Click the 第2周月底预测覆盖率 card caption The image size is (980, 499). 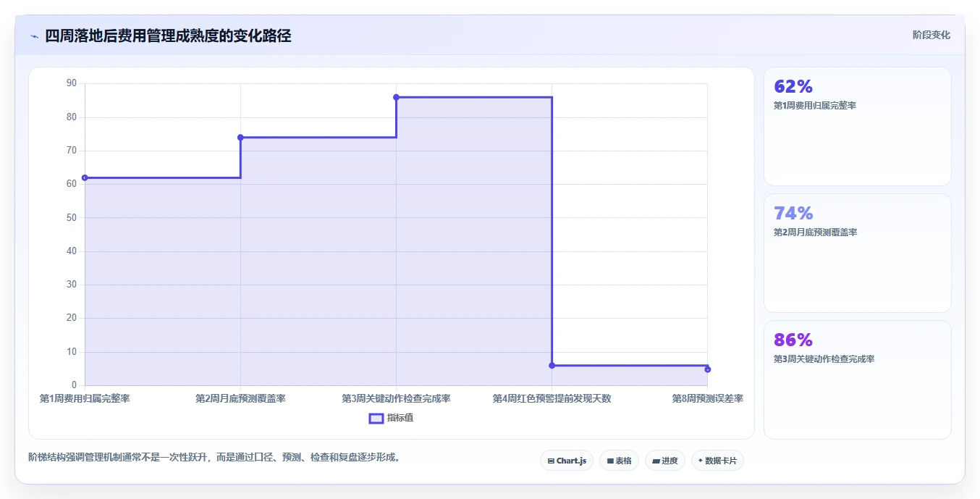coord(815,232)
